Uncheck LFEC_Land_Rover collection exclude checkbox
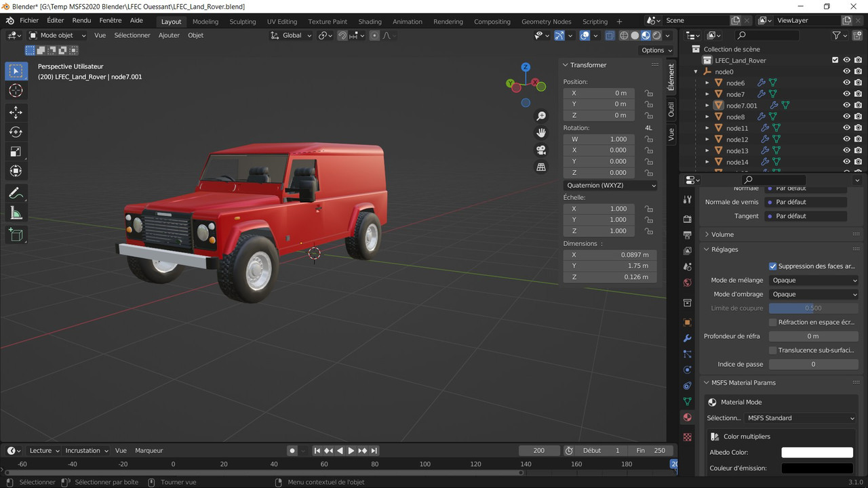The image size is (868, 488). click(x=835, y=60)
